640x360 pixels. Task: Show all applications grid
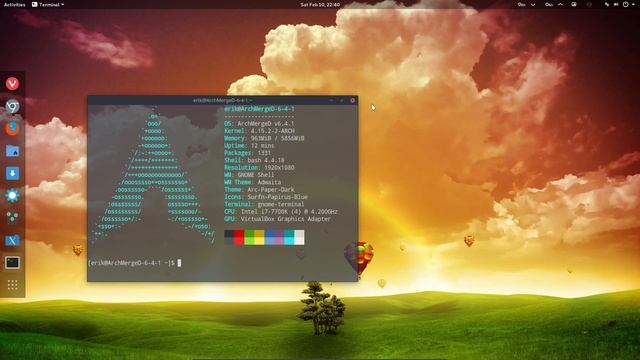click(x=12, y=284)
